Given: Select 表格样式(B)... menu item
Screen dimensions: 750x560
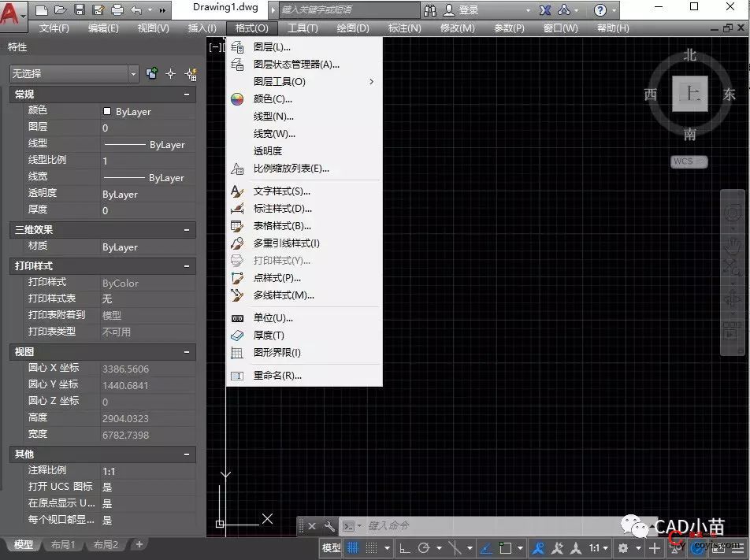Looking at the screenshot, I should click(x=304, y=226).
